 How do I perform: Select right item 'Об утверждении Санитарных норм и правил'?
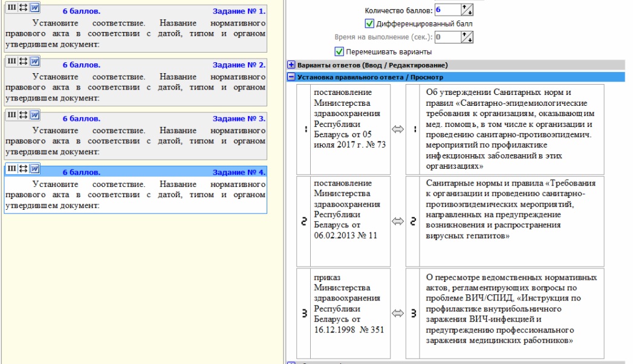click(511, 129)
